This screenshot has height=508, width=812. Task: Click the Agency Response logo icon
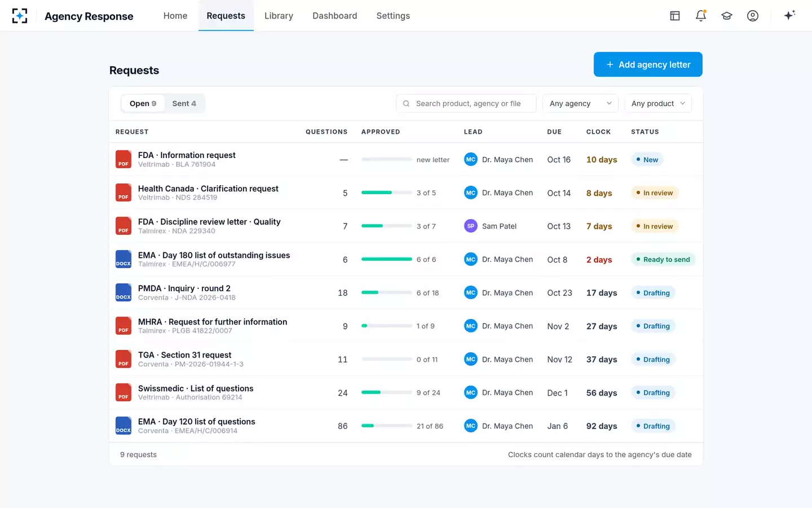pos(20,16)
